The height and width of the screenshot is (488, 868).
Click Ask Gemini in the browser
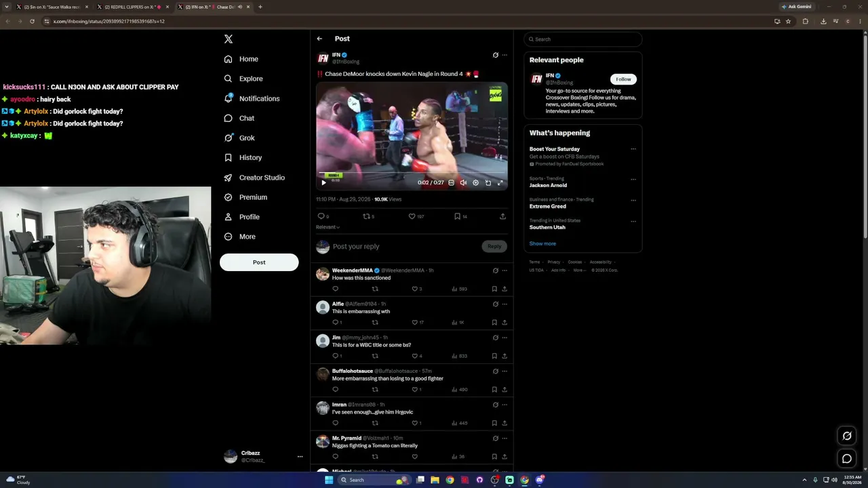click(x=796, y=7)
